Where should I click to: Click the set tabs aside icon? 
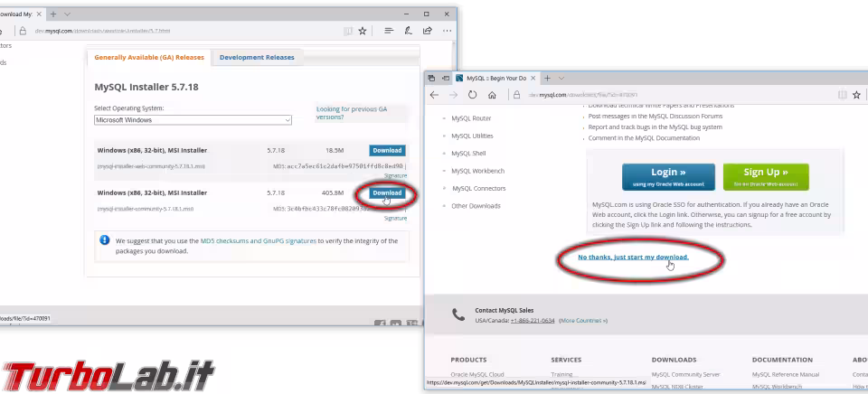(x=445, y=78)
